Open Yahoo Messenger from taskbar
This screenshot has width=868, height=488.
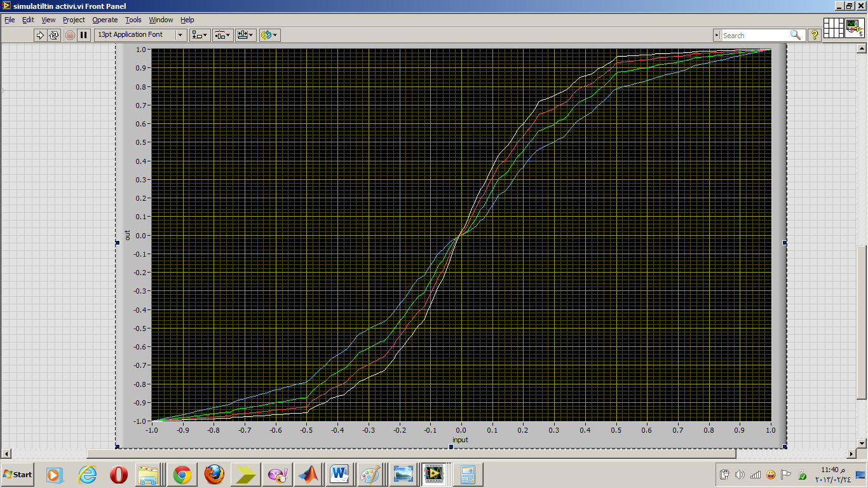click(x=277, y=475)
